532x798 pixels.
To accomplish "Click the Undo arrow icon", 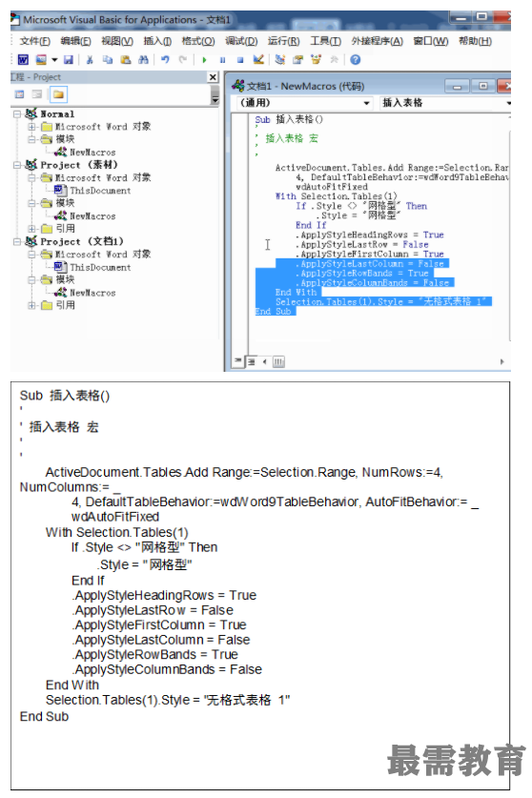I will [165, 59].
